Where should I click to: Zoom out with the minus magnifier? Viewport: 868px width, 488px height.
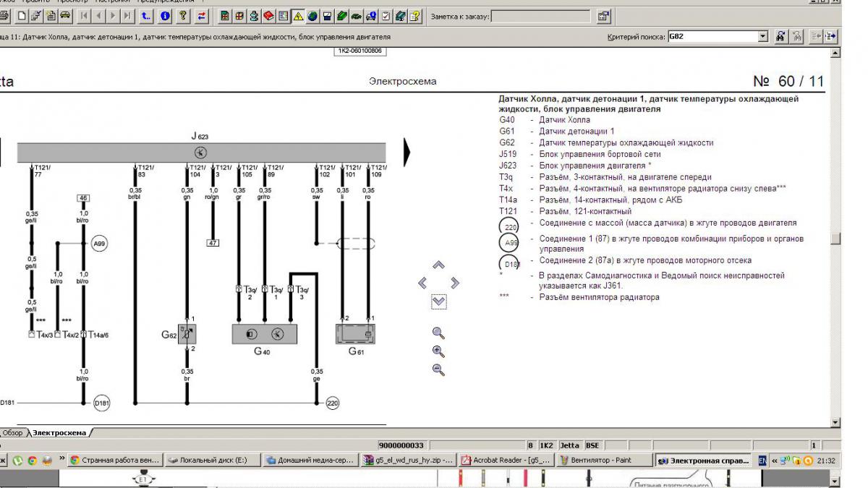tap(438, 369)
